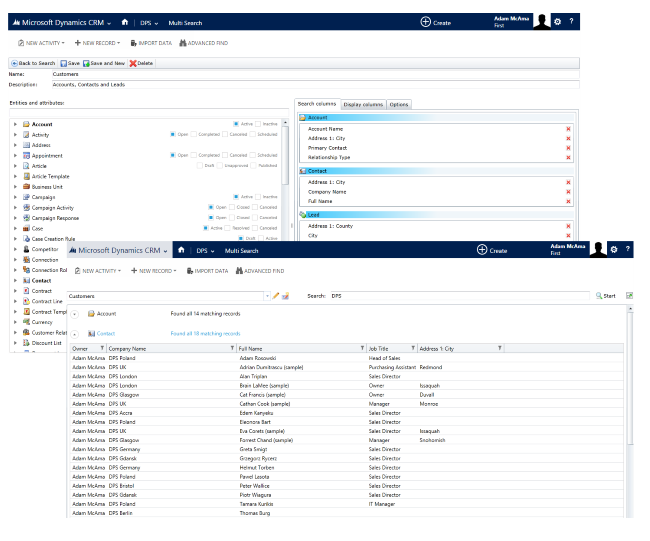
Task: Remove Address 1: County from Lead columns
Action: [568, 226]
